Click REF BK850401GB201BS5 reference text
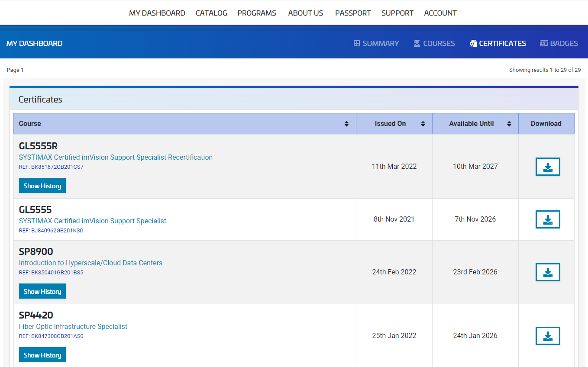This screenshot has height=367, width=588. 51,273
